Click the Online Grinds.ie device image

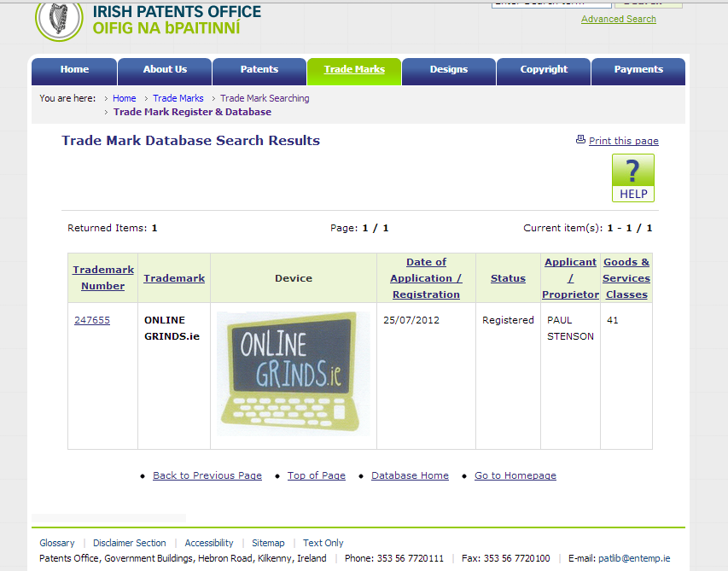[x=293, y=373]
